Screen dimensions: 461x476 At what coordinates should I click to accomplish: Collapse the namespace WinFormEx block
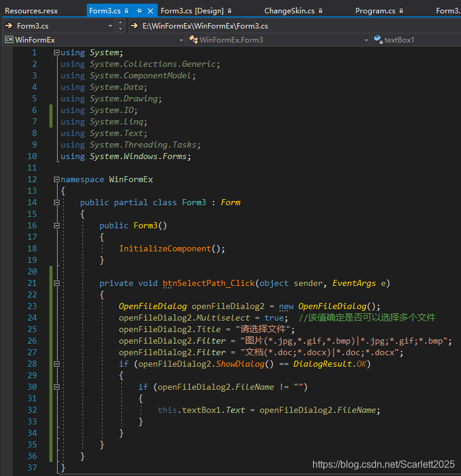[56, 180]
